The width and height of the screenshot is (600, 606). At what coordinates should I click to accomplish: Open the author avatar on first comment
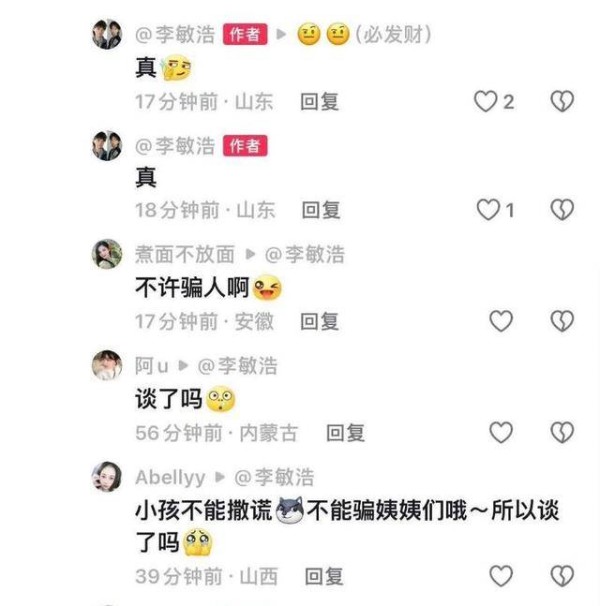point(107,34)
